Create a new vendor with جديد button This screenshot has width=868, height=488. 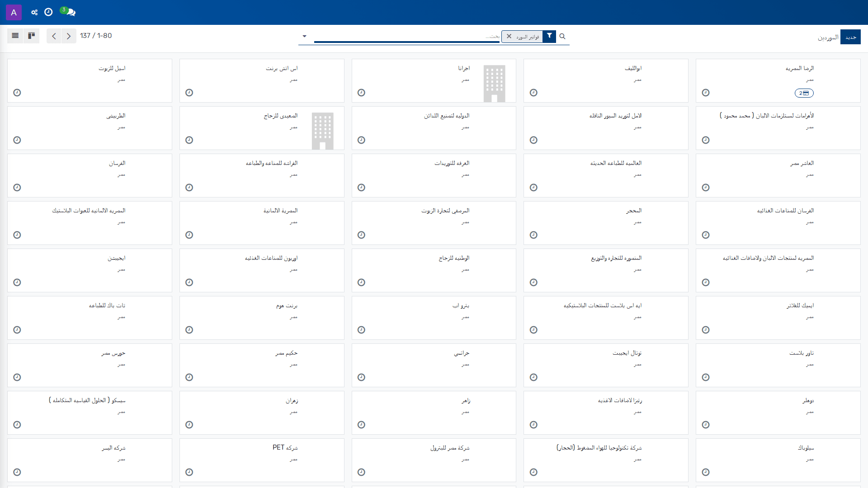pyautogui.click(x=851, y=37)
